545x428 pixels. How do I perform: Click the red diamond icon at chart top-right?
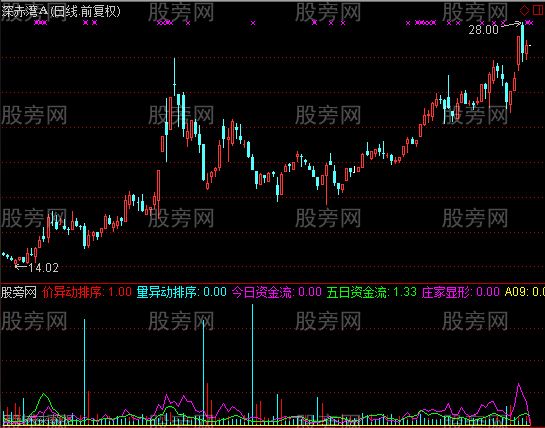524,10
